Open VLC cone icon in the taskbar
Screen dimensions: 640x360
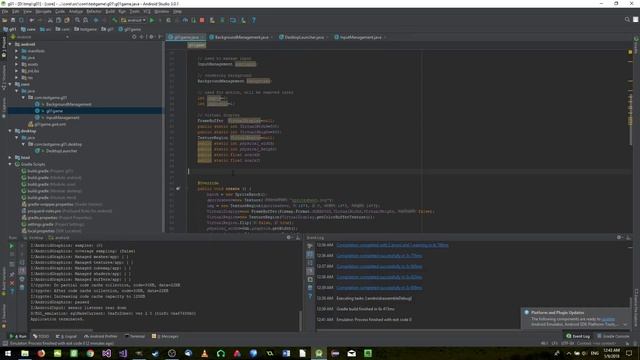pyautogui.click(x=204, y=353)
